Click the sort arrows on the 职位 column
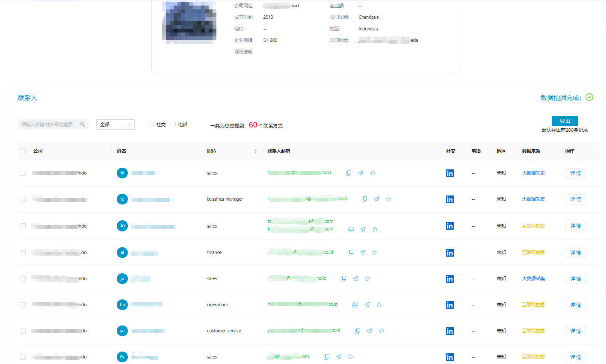This screenshot has width=606, height=364. pyautogui.click(x=255, y=151)
